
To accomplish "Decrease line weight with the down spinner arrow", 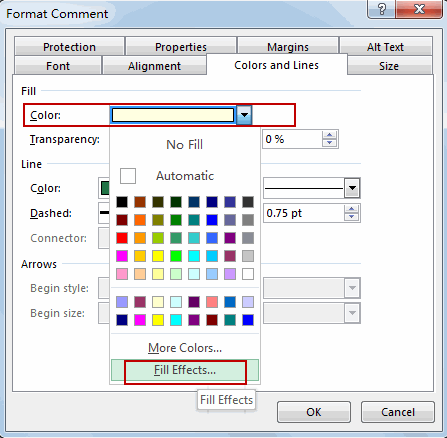I will tap(351, 217).
